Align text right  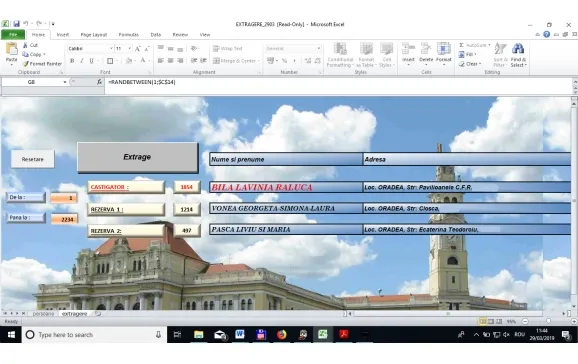tap(180, 60)
